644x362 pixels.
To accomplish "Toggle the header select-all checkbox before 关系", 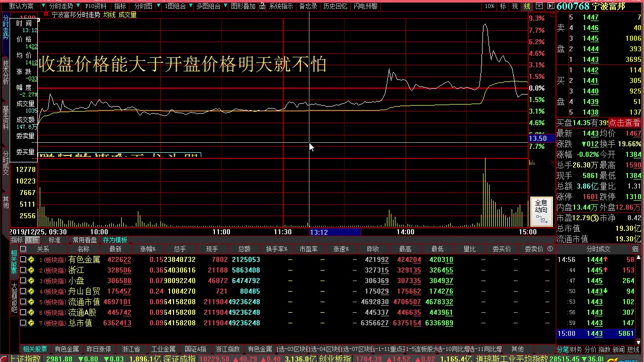I will pos(23,249).
